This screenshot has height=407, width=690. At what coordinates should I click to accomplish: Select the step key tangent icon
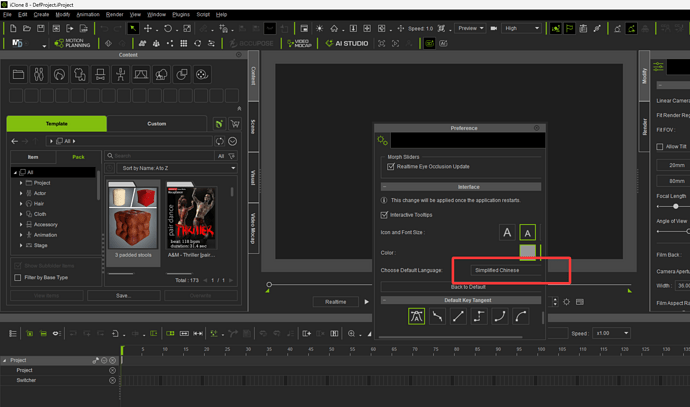tap(479, 316)
